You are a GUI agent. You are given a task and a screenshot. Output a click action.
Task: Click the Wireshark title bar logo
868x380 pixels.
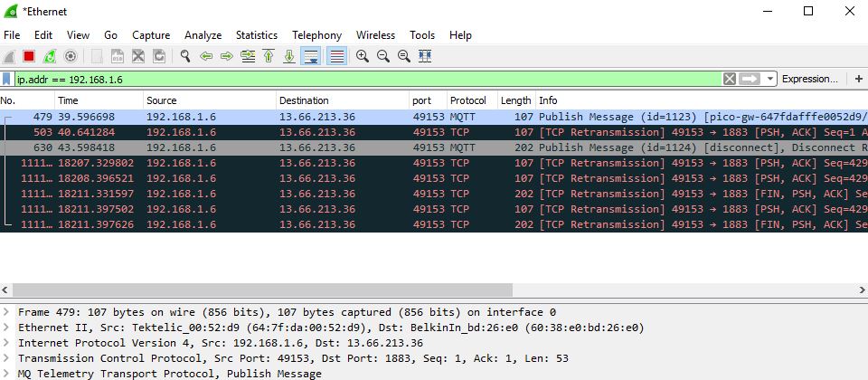(10, 11)
